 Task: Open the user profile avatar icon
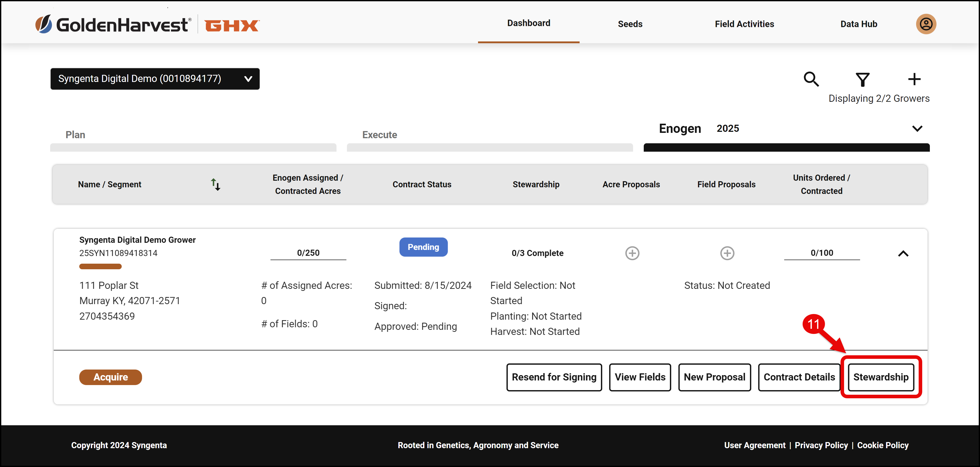pos(926,24)
